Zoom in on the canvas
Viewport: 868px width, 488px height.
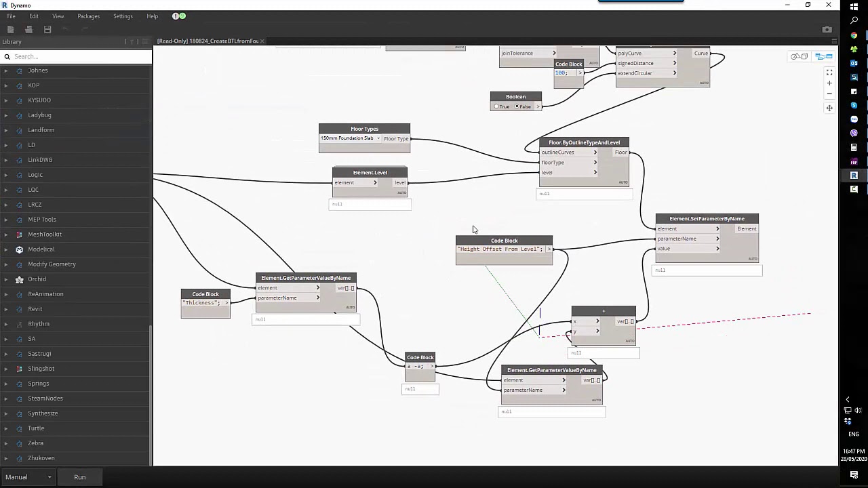coord(829,83)
